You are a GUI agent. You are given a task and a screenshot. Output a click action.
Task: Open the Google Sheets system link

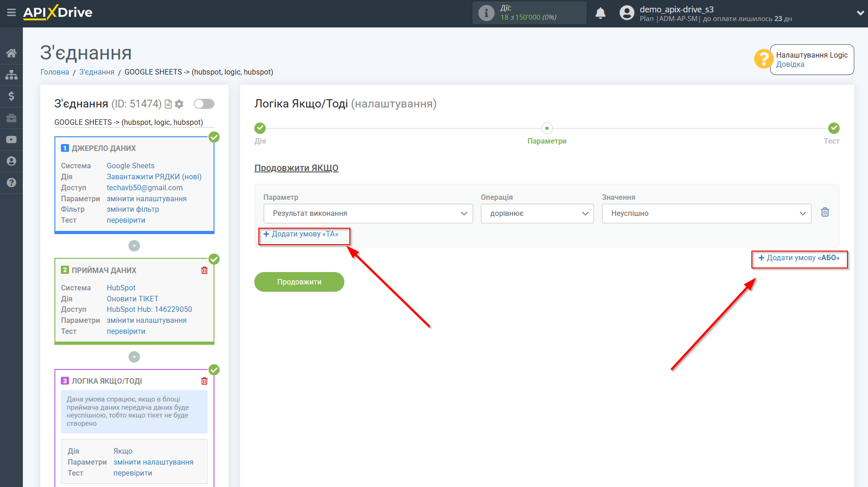pyautogui.click(x=130, y=166)
